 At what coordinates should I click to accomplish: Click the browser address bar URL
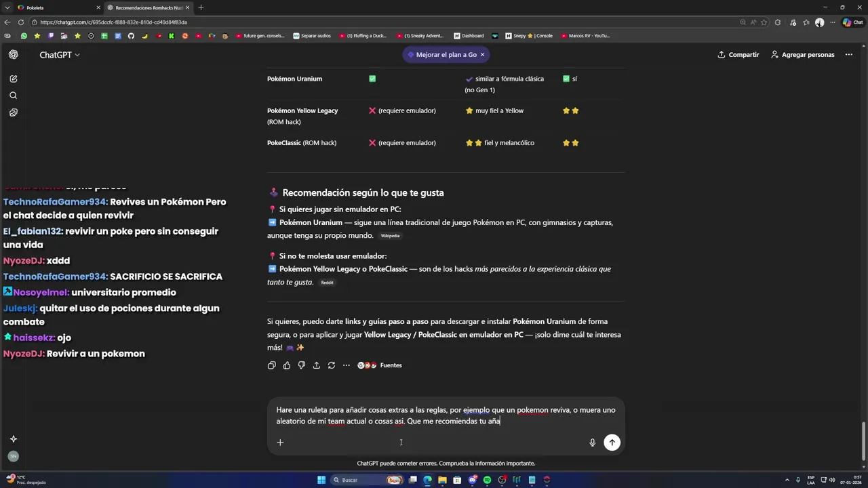tap(113, 22)
